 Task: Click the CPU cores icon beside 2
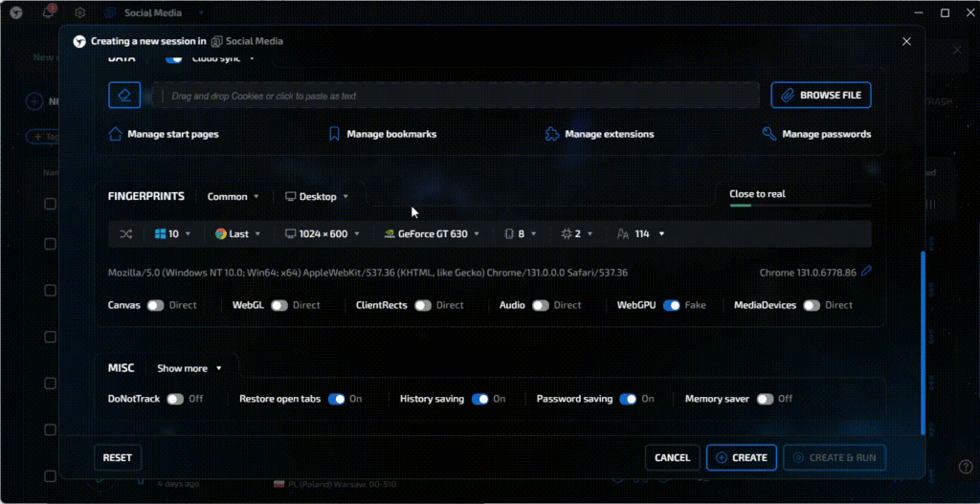click(x=567, y=233)
